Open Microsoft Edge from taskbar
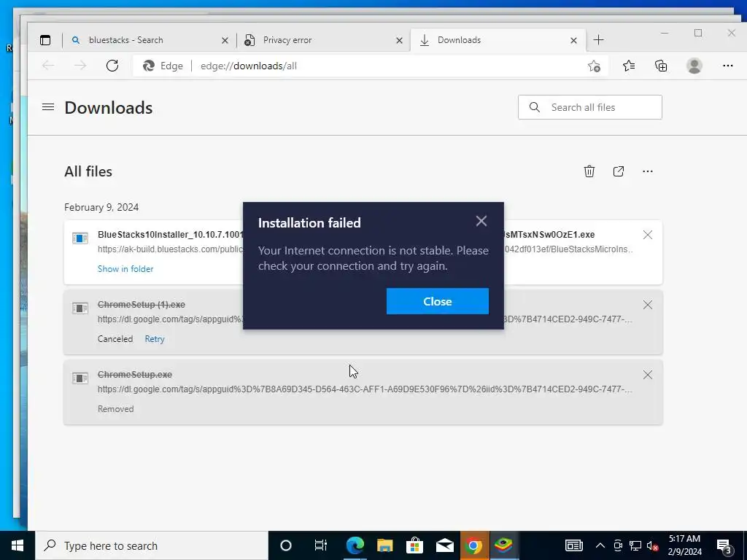The image size is (747, 560). [355, 545]
